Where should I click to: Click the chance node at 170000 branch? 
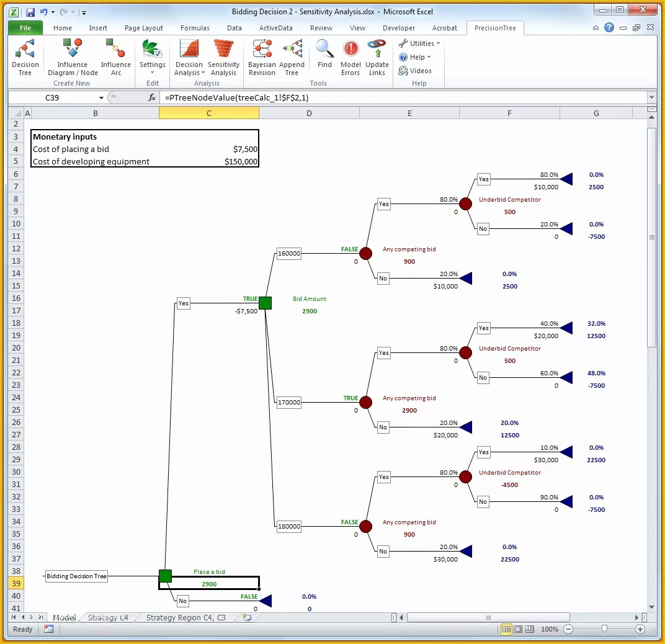(x=365, y=402)
